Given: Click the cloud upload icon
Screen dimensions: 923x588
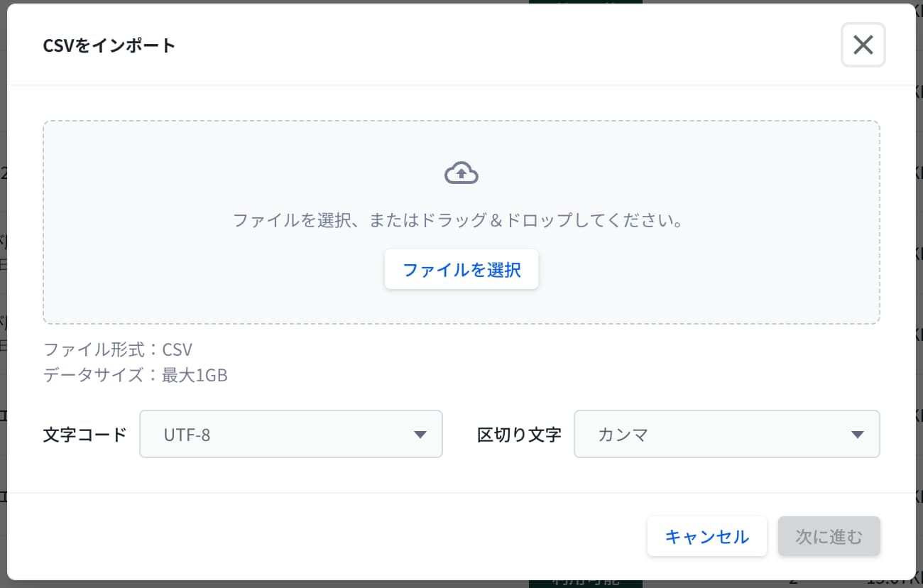Looking at the screenshot, I should click(461, 174).
